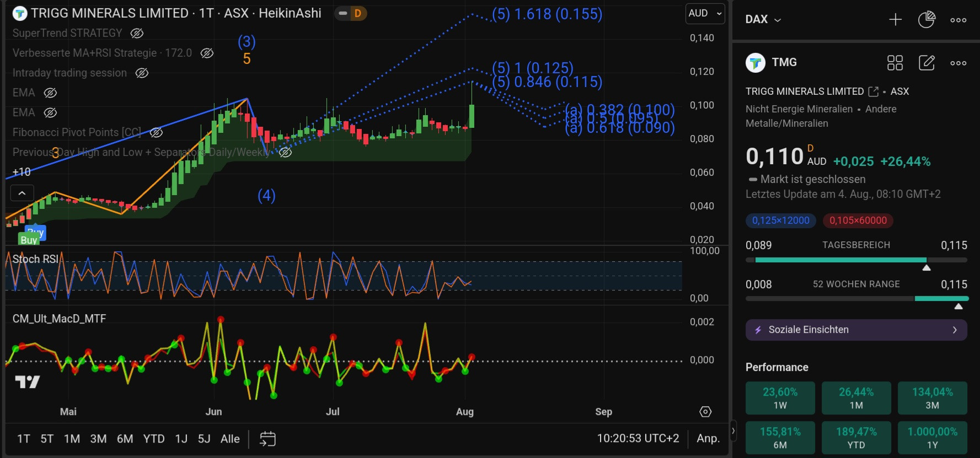This screenshot has width=980, height=458.
Task: Click the sector text Nicht Energie Mineralien
Action: tap(799, 109)
